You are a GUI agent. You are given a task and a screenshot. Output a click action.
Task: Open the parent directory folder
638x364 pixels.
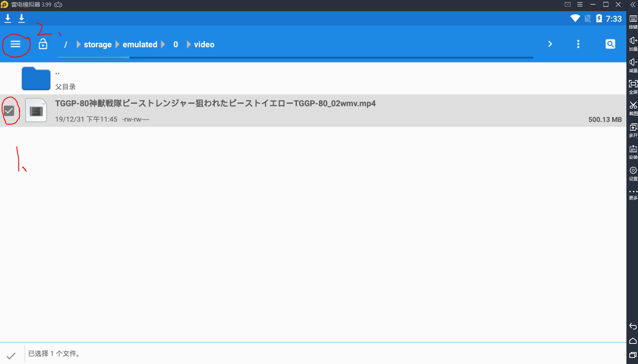[36, 78]
